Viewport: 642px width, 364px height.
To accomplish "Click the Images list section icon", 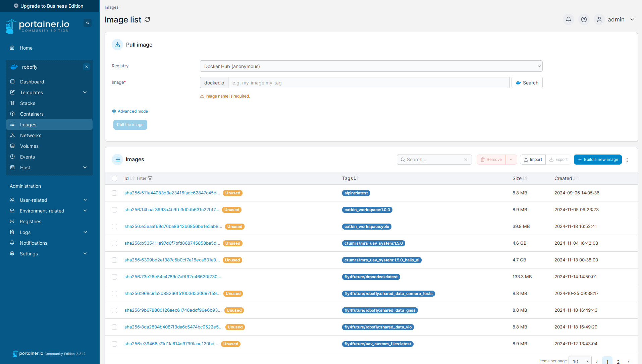I will [117, 160].
